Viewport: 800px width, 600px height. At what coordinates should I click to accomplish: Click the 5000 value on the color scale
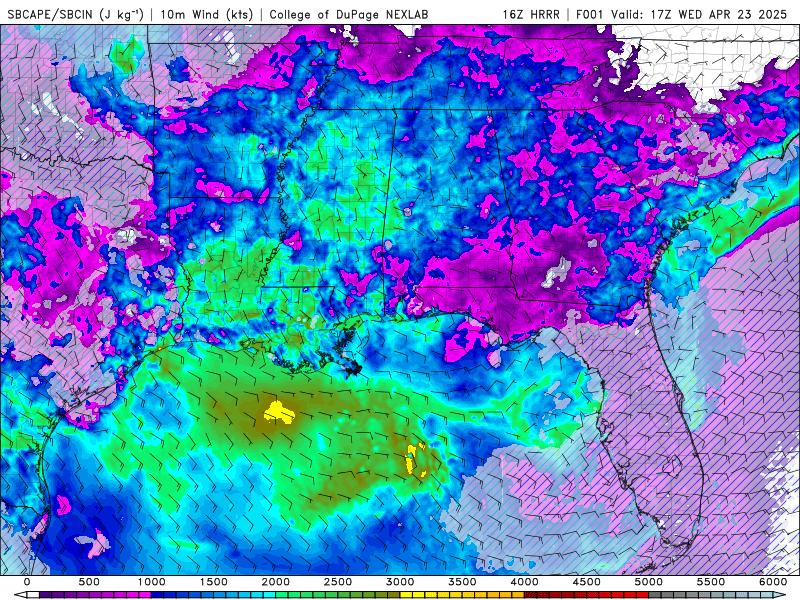[649, 582]
